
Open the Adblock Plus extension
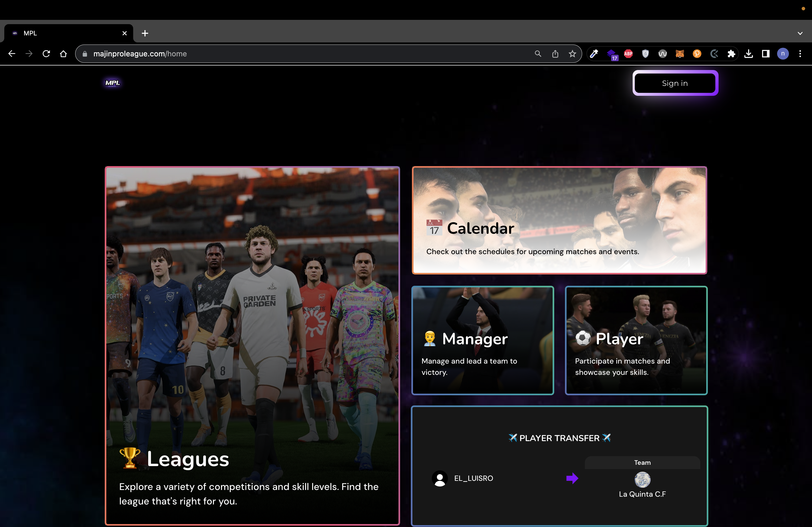tap(628, 53)
